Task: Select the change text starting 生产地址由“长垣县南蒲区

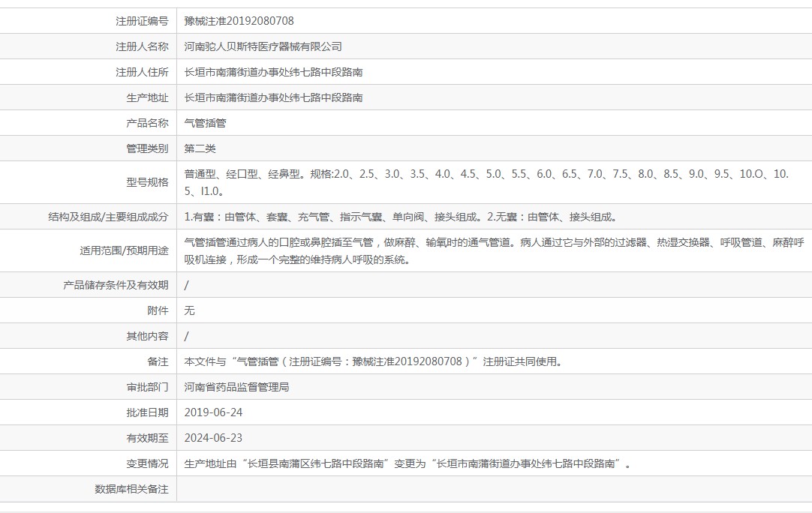Action: tap(408, 463)
